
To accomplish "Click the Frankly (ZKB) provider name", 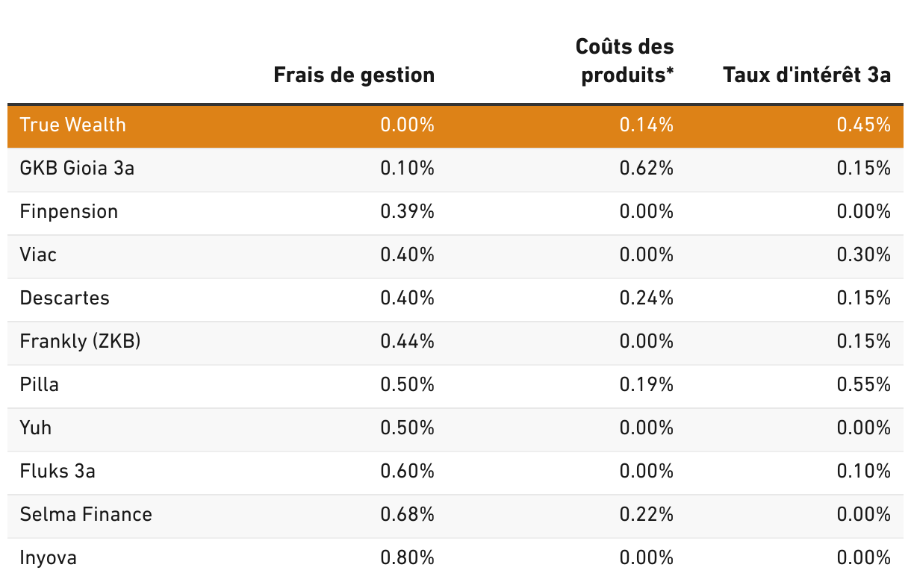I will click(80, 341).
